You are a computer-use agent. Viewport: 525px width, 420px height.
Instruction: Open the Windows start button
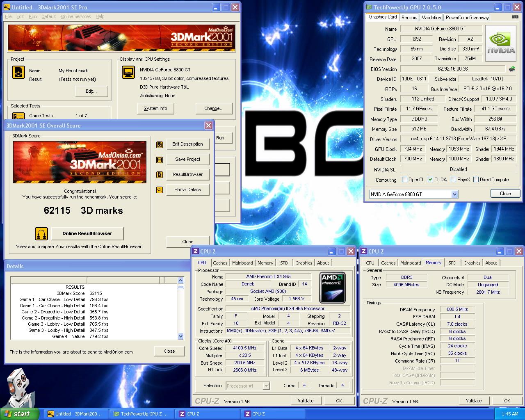click(20, 414)
